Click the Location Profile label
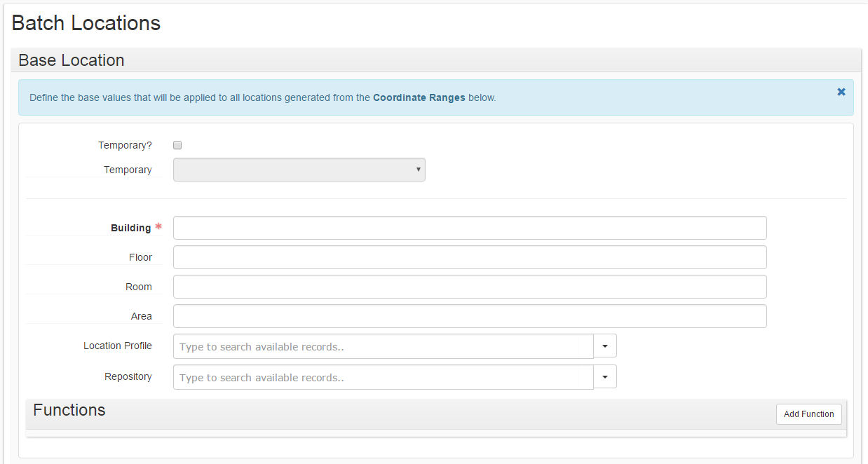 118,346
